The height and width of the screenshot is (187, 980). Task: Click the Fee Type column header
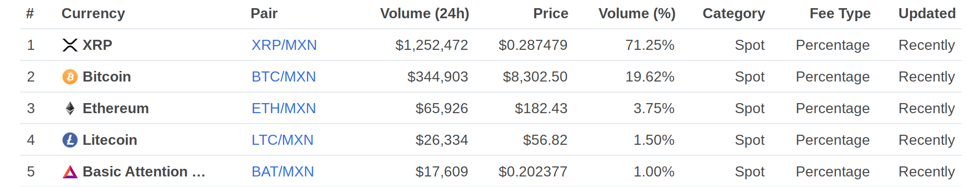(840, 13)
